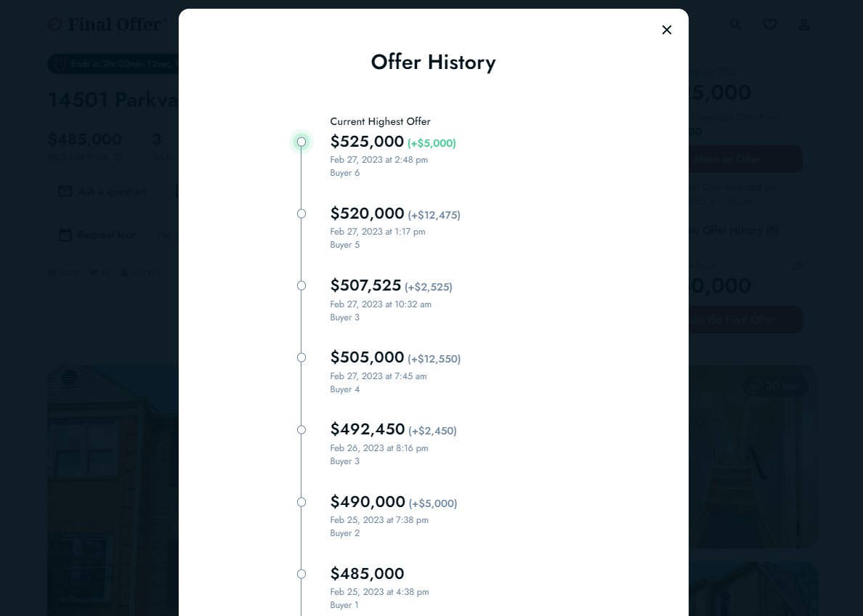This screenshot has width=863, height=616.
Task: Open the user account profile icon
Action: tap(803, 24)
